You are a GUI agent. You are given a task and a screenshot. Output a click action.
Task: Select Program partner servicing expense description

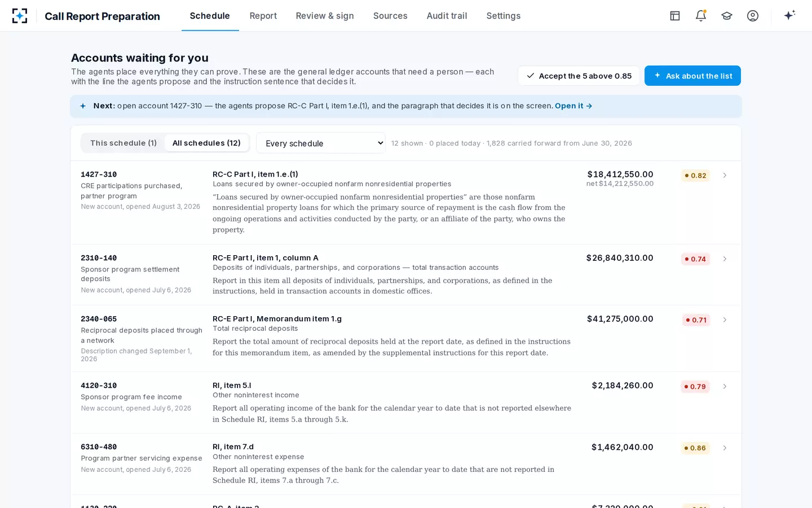point(142,458)
